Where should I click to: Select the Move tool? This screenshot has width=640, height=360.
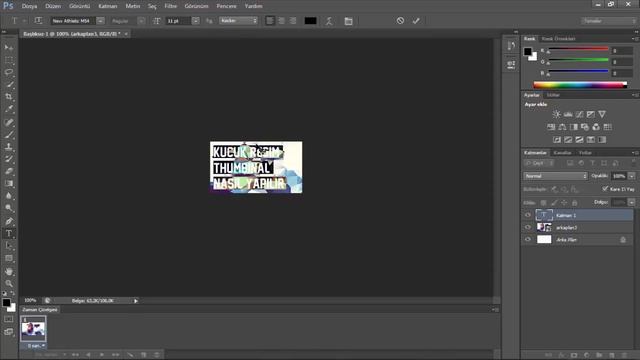click(9, 48)
